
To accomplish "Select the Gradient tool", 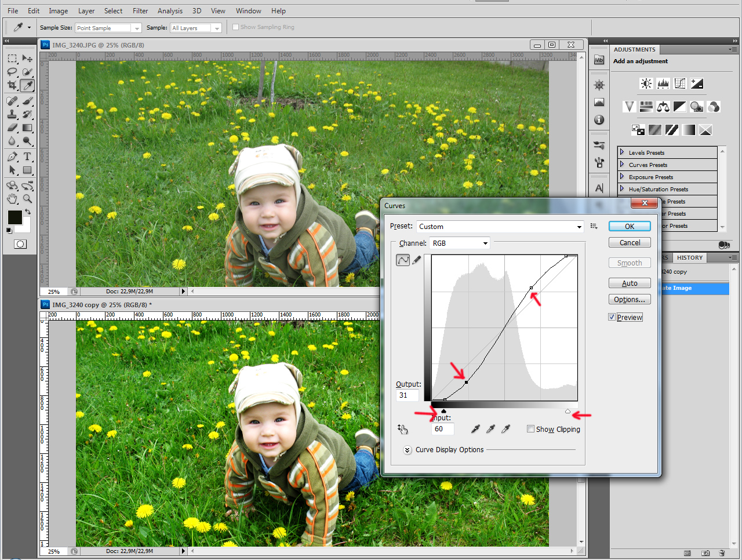I will point(27,128).
